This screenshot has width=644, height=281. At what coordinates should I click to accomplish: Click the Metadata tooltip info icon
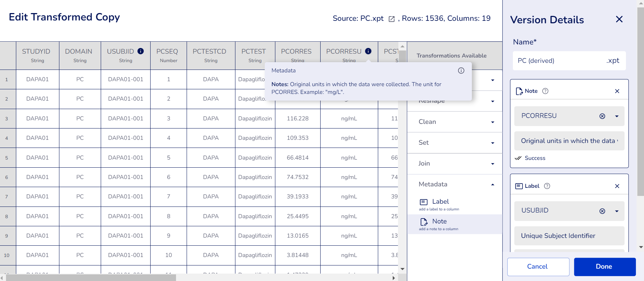tap(461, 71)
